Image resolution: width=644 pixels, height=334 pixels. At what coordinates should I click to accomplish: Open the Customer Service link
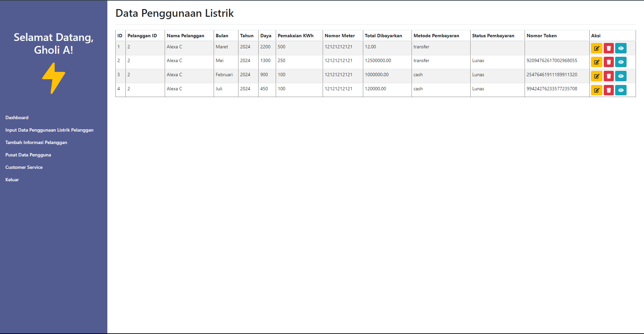24,167
